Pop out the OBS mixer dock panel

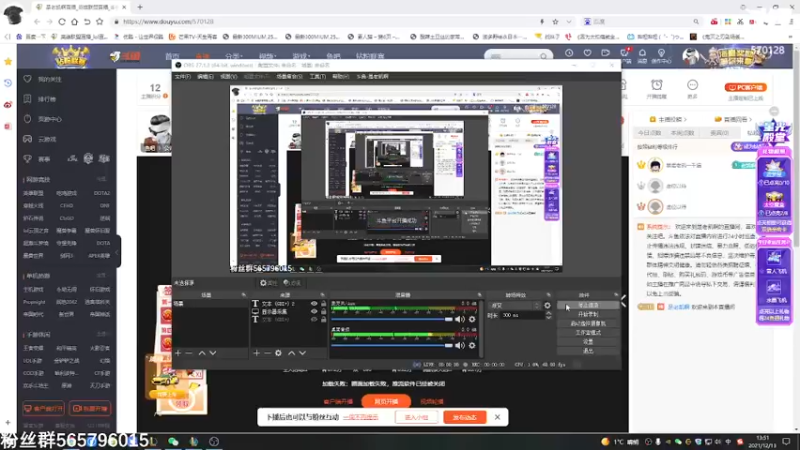click(480, 295)
